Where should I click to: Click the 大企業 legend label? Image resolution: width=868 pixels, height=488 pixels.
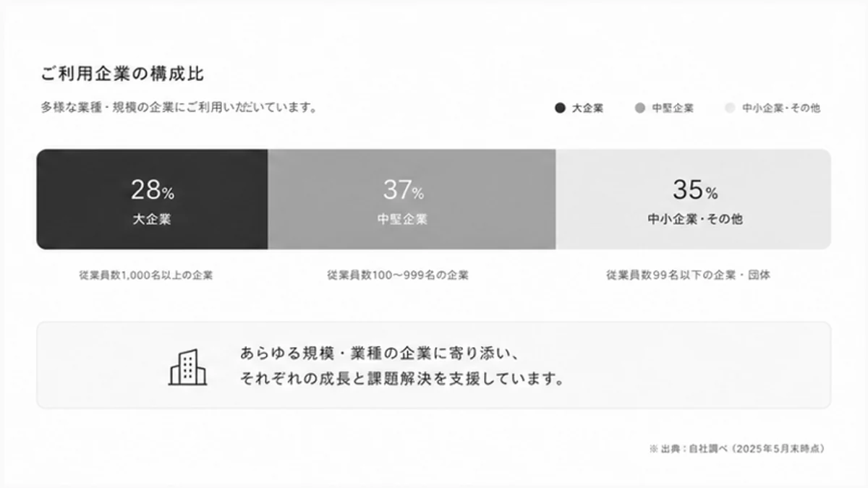[587, 108]
